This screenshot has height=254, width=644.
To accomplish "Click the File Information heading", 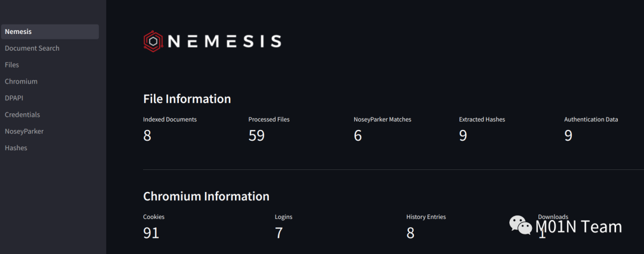I will coord(187,99).
